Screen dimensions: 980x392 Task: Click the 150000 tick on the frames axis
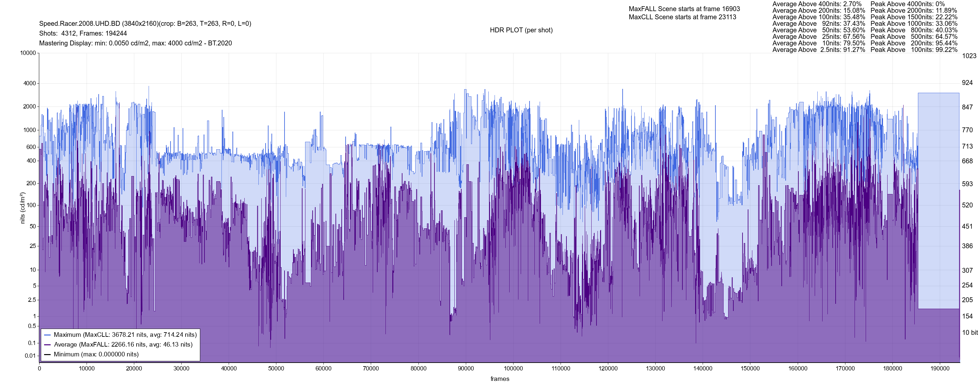pos(750,368)
